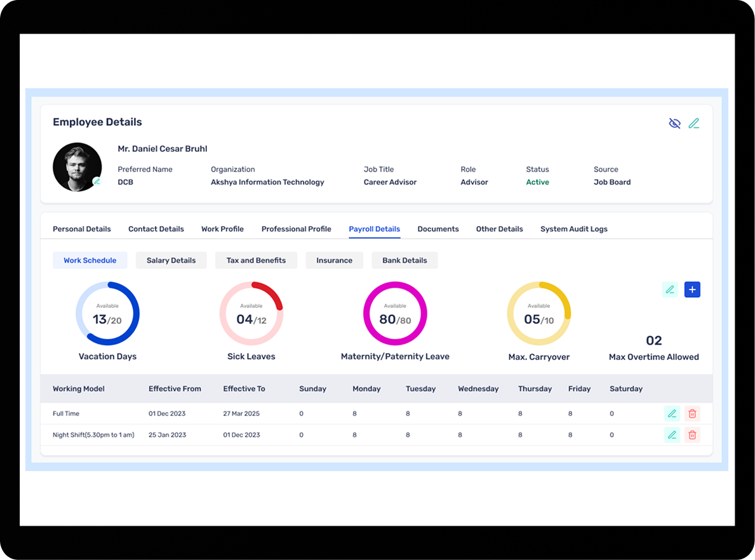
Task: Switch to the Personal Details tab
Action: tap(82, 229)
